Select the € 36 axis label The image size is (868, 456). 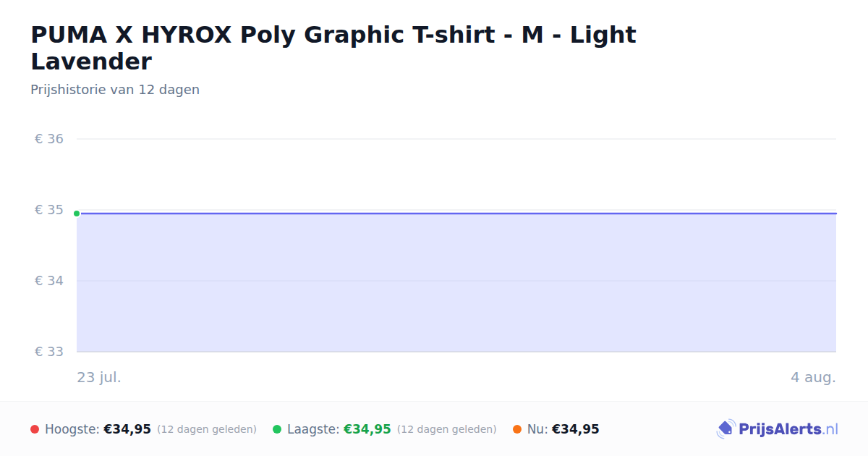pos(49,139)
